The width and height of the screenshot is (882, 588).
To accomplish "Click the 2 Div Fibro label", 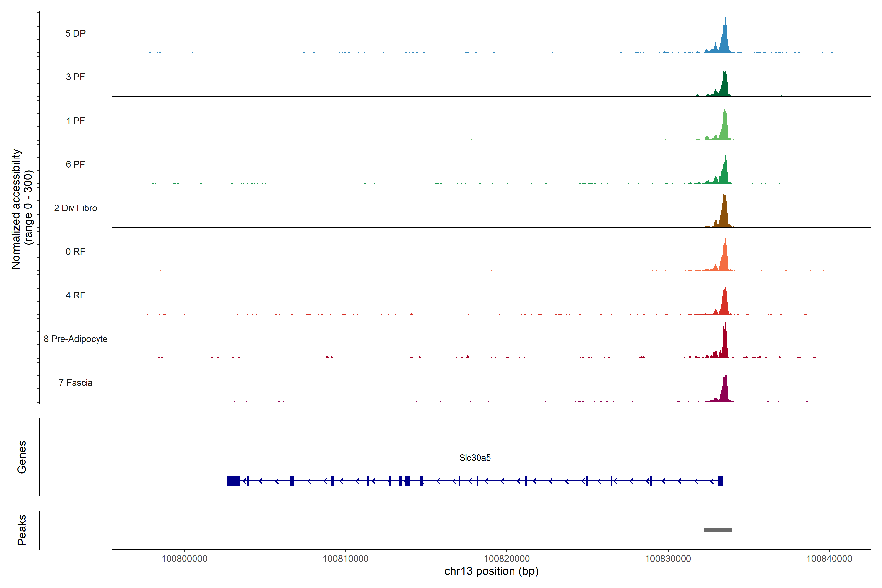I will pos(75,208).
